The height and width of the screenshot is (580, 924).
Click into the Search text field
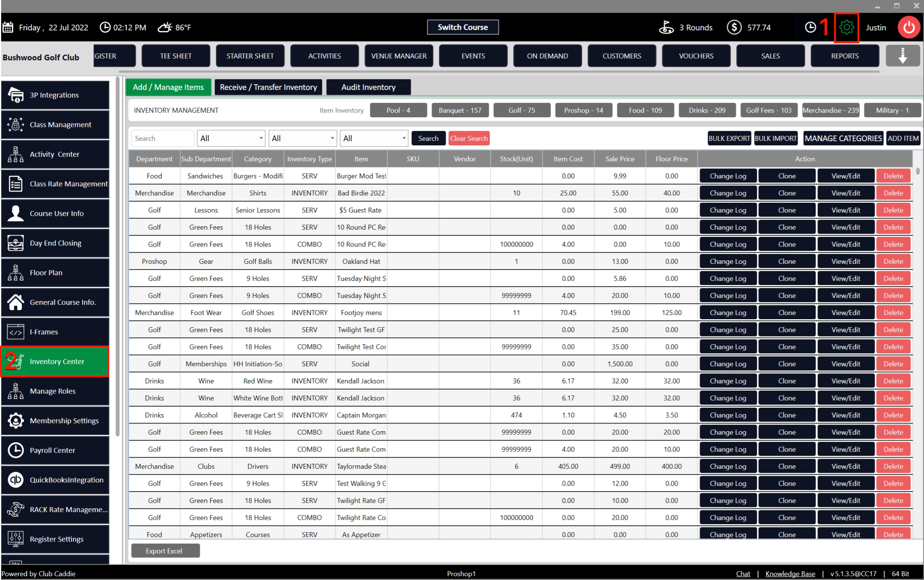[x=161, y=138]
